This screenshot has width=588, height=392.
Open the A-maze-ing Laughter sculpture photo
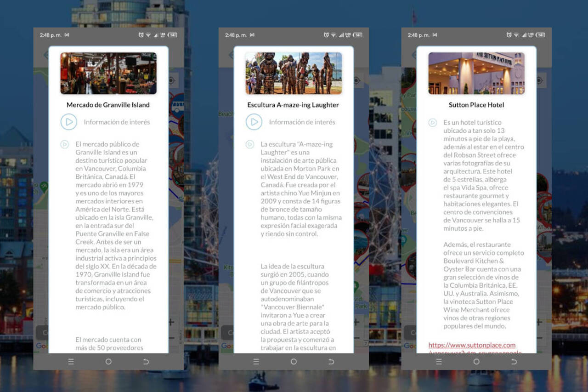click(294, 73)
